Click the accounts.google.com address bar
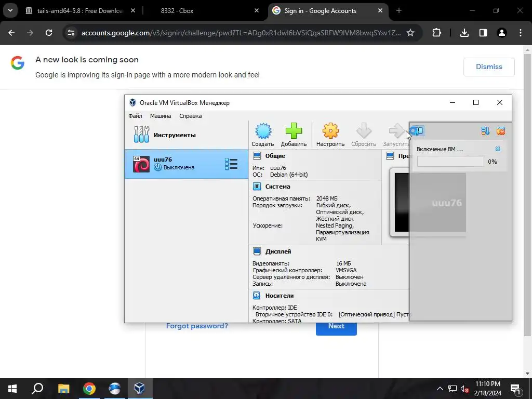The width and height of the screenshot is (532, 399). 241,33
